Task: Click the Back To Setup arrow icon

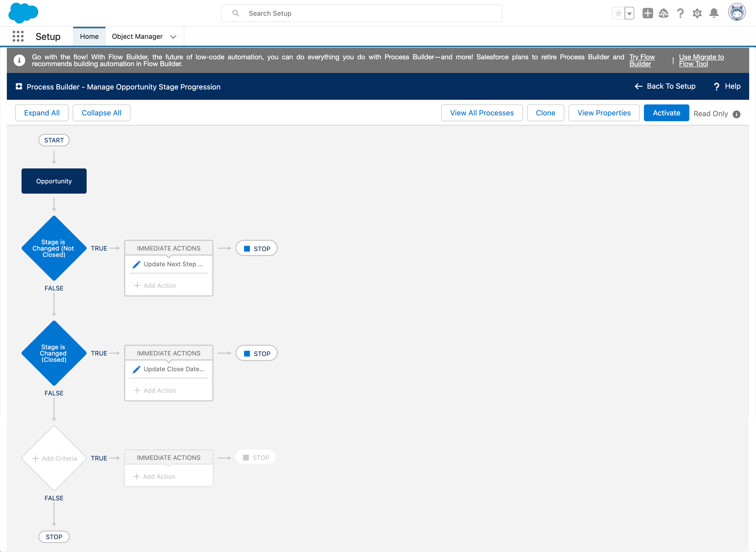Action: [x=639, y=86]
